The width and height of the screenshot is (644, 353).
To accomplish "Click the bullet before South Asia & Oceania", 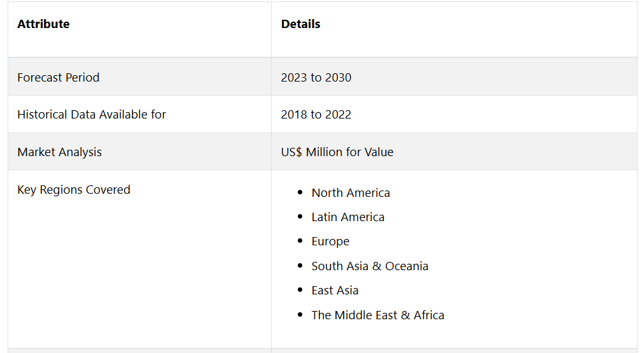I will click(300, 265).
